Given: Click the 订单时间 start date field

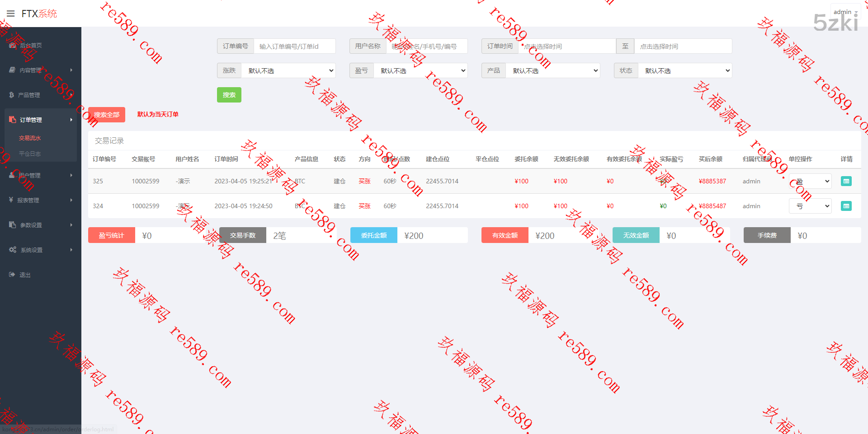Looking at the screenshot, I should pyautogui.click(x=567, y=46).
